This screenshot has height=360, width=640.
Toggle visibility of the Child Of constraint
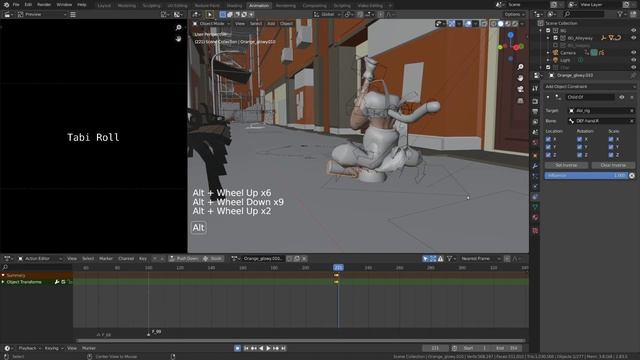coord(622,97)
